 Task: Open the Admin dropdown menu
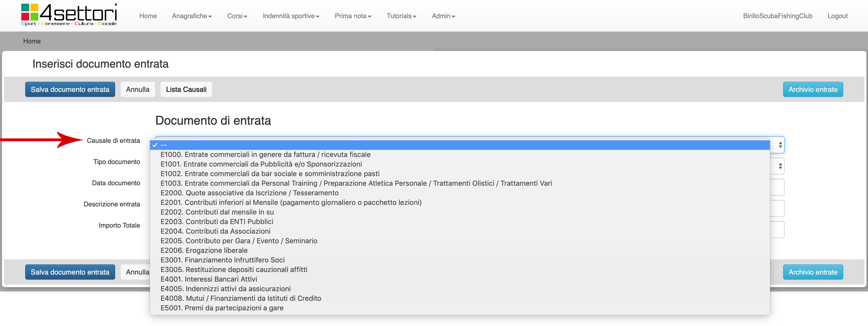(x=443, y=16)
